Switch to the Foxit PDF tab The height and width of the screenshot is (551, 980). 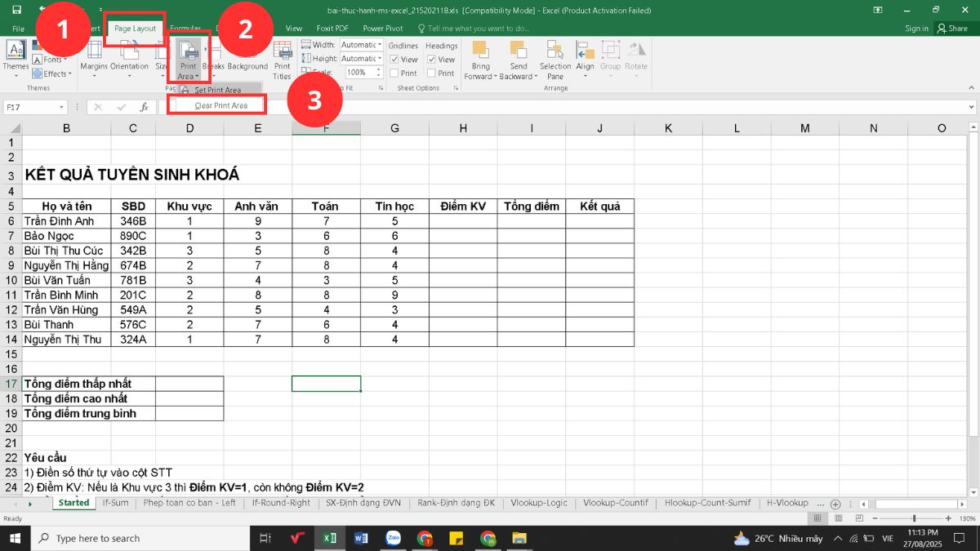[332, 29]
